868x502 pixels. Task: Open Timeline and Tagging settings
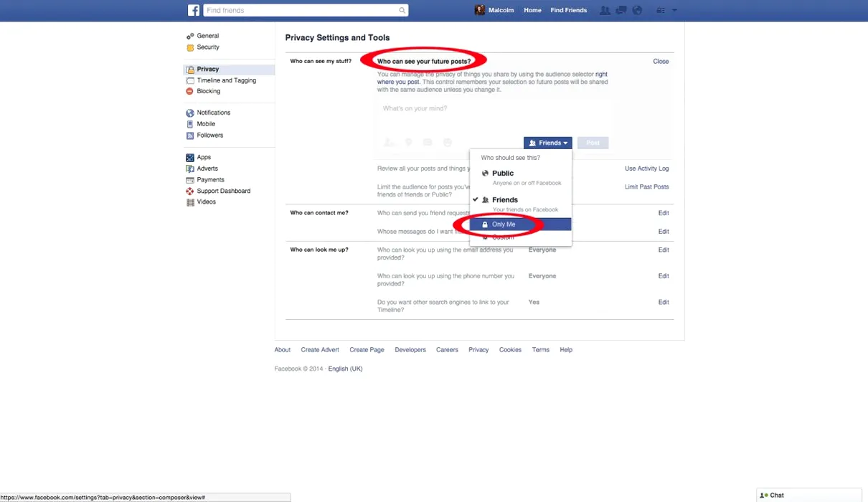click(226, 80)
